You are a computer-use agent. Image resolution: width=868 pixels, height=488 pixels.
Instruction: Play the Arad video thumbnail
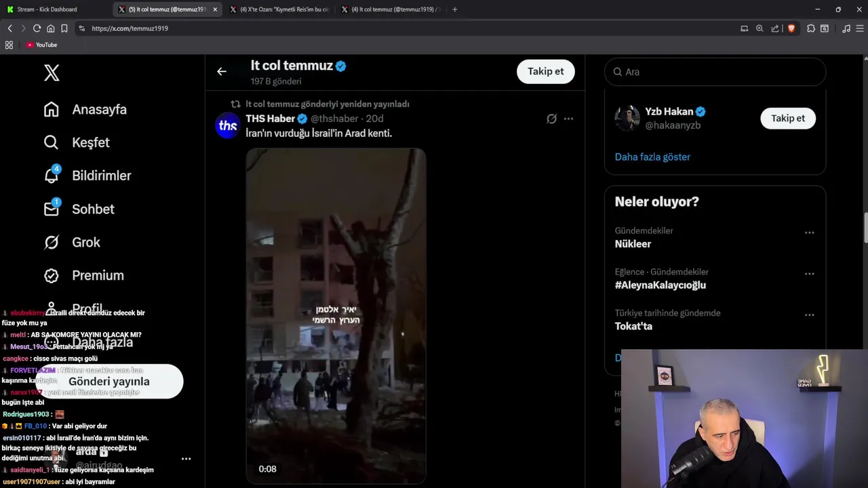click(x=336, y=315)
